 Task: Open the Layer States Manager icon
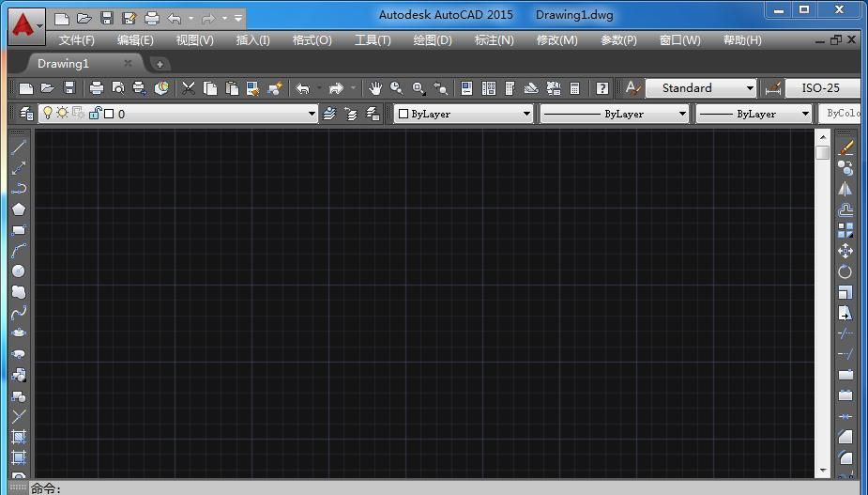coord(373,114)
